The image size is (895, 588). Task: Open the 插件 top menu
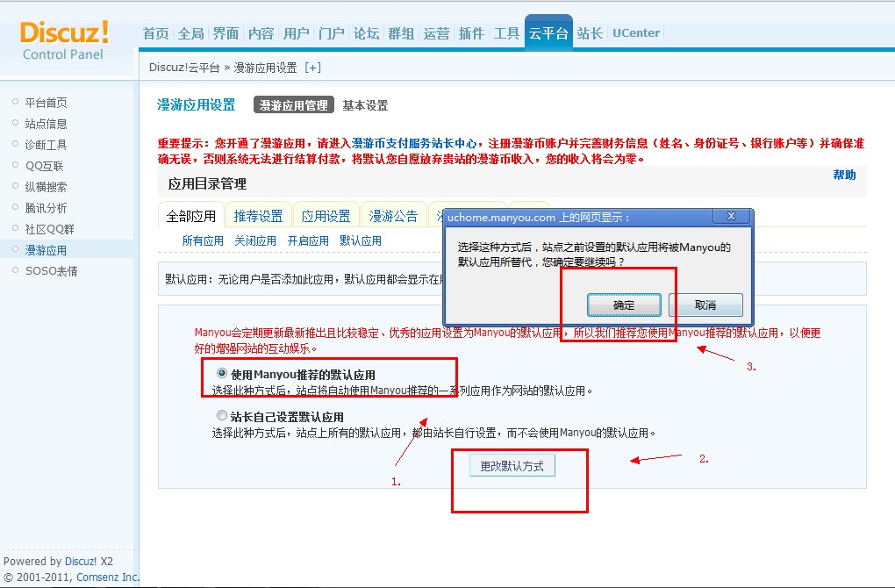471,33
